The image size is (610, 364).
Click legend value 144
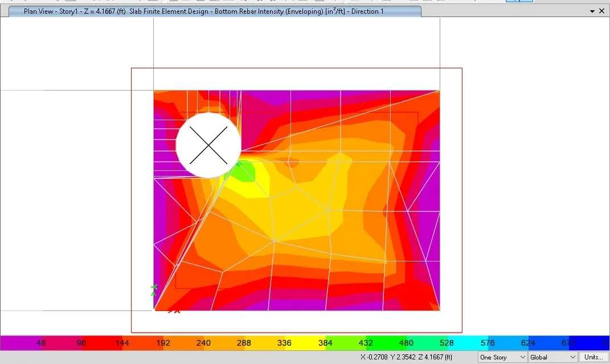tap(122, 343)
